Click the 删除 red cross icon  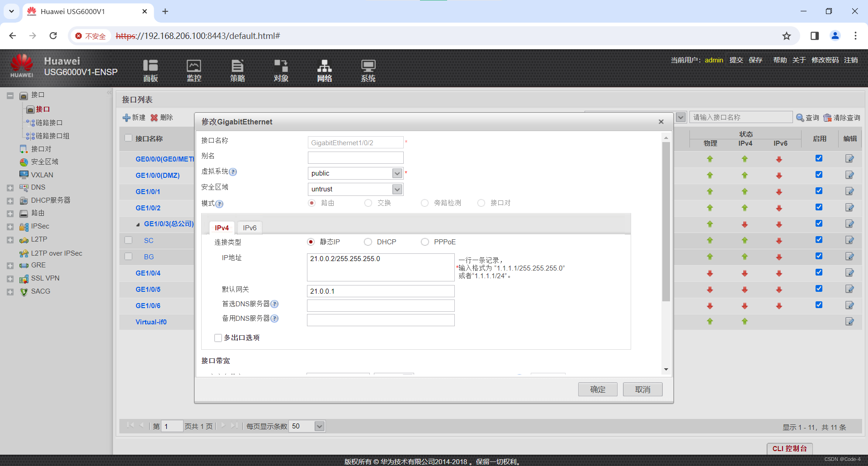[154, 118]
